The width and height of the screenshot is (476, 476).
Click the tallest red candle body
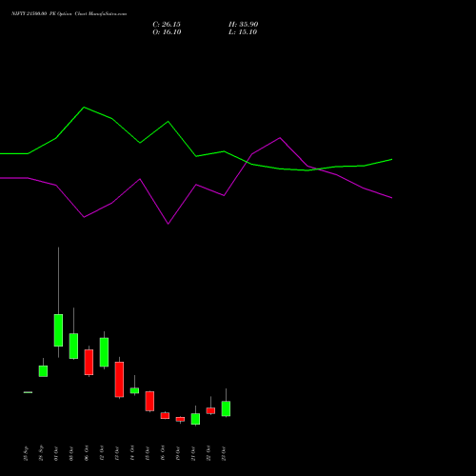(x=119, y=379)
